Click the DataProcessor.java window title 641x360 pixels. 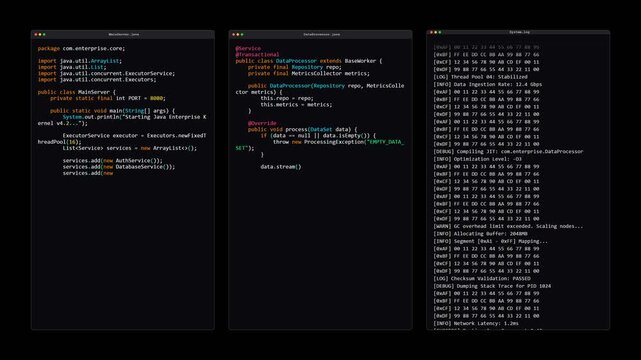321,34
